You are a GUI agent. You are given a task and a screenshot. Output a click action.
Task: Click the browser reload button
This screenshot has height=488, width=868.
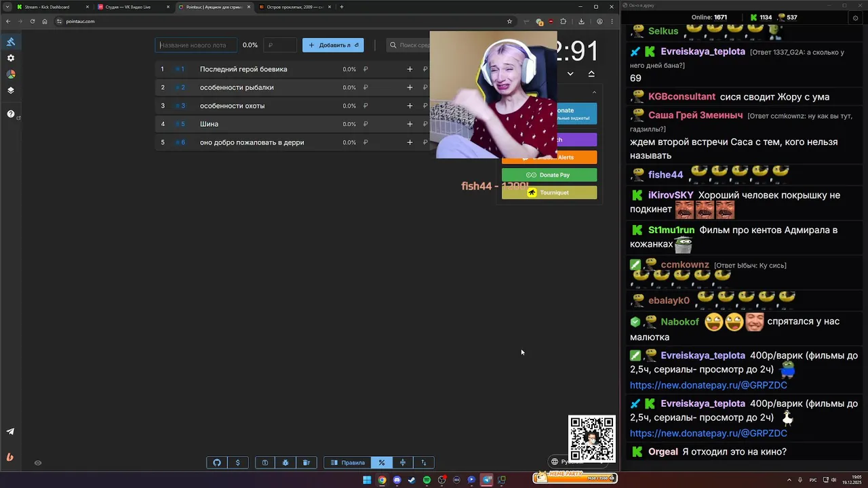pos(32,21)
